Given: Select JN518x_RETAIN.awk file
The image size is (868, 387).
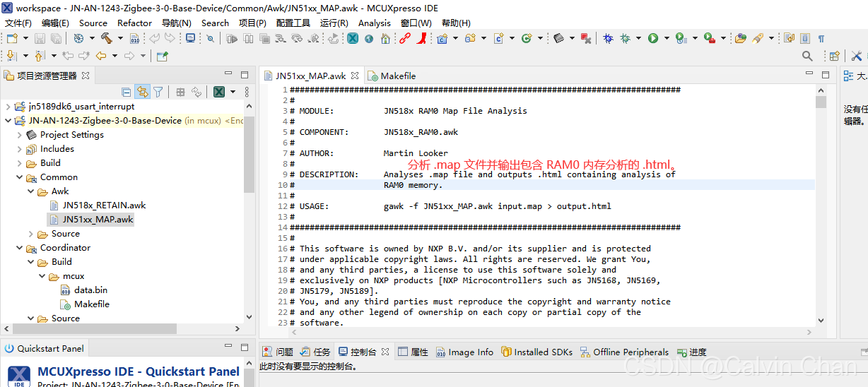Looking at the screenshot, I should pyautogui.click(x=104, y=206).
